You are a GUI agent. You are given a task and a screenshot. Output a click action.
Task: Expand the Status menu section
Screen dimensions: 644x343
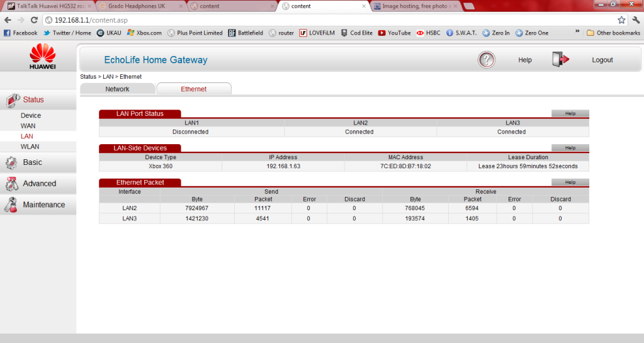coord(38,100)
